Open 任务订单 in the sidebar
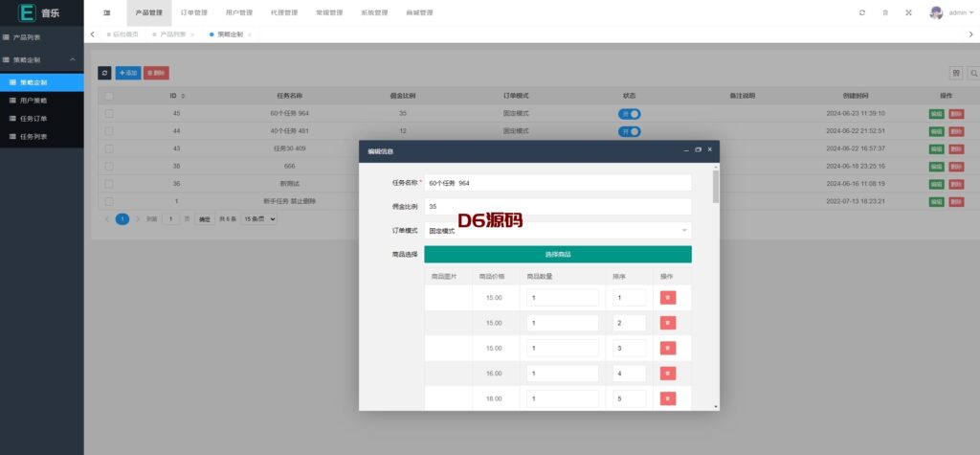The width and height of the screenshot is (980, 455). [x=42, y=118]
